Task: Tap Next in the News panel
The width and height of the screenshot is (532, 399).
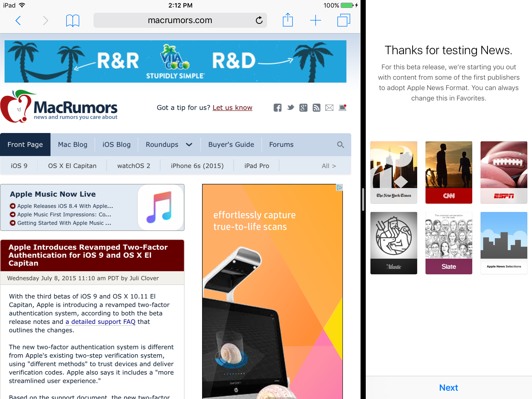Action: pos(449,388)
